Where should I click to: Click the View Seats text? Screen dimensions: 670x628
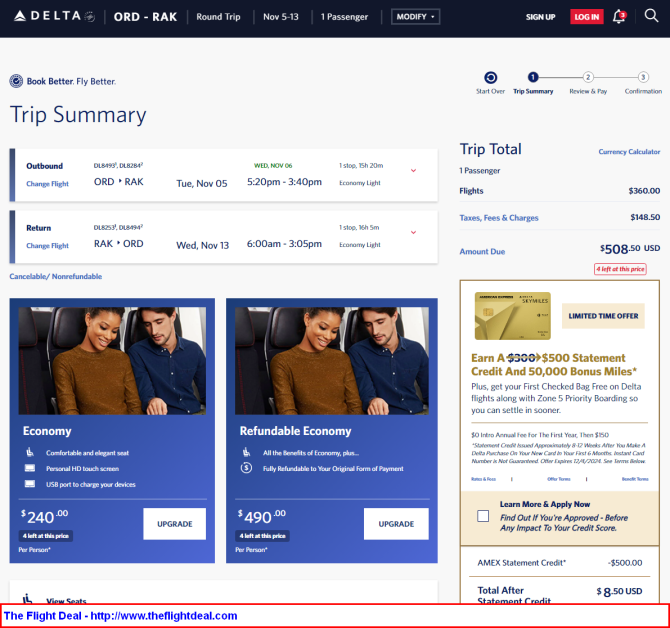click(x=66, y=600)
